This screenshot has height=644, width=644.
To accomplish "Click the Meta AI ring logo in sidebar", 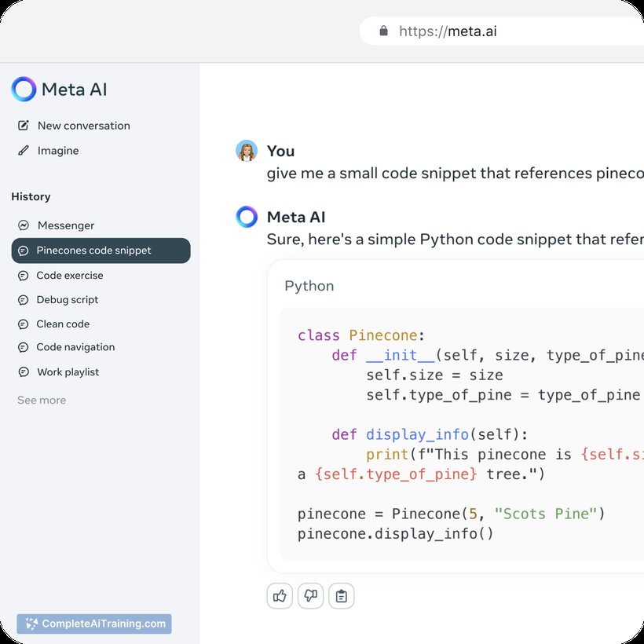I will 24,89.
